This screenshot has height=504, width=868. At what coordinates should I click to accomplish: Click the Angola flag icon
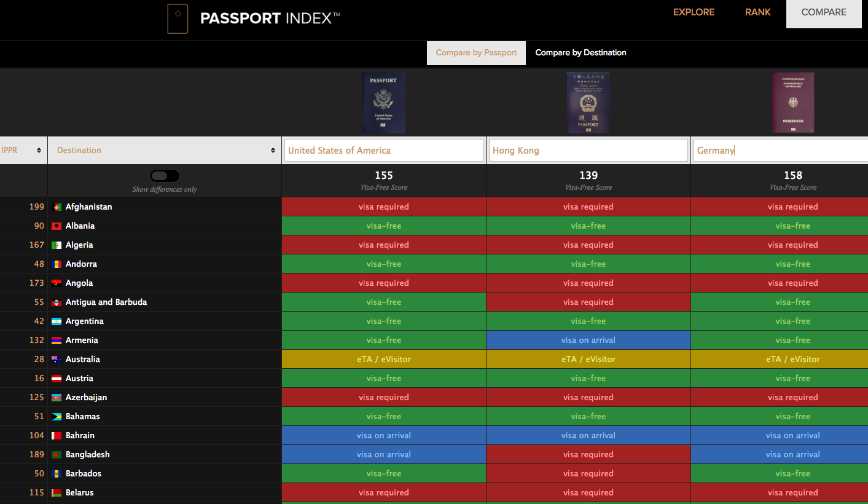(x=57, y=283)
